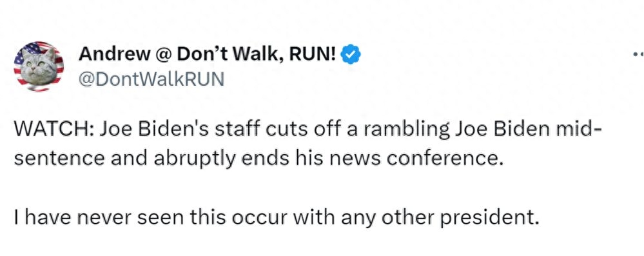The image size is (644, 256).
Task: Click the blue verified checkmark badge
Action: (x=351, y=55)
